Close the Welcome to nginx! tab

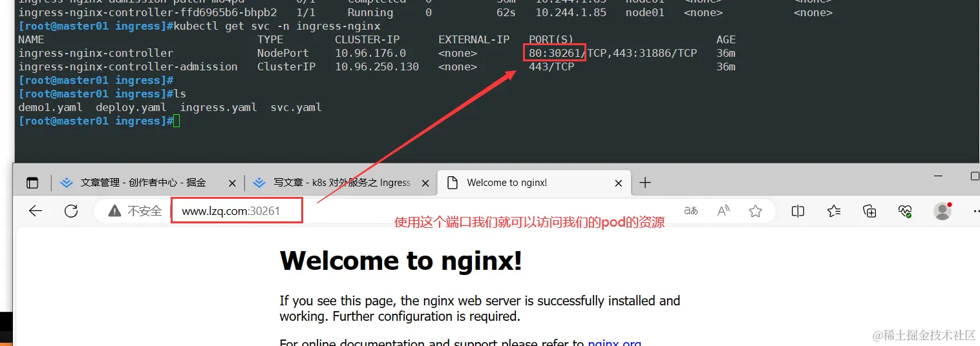pyautogui.click(x=619, y=183)
